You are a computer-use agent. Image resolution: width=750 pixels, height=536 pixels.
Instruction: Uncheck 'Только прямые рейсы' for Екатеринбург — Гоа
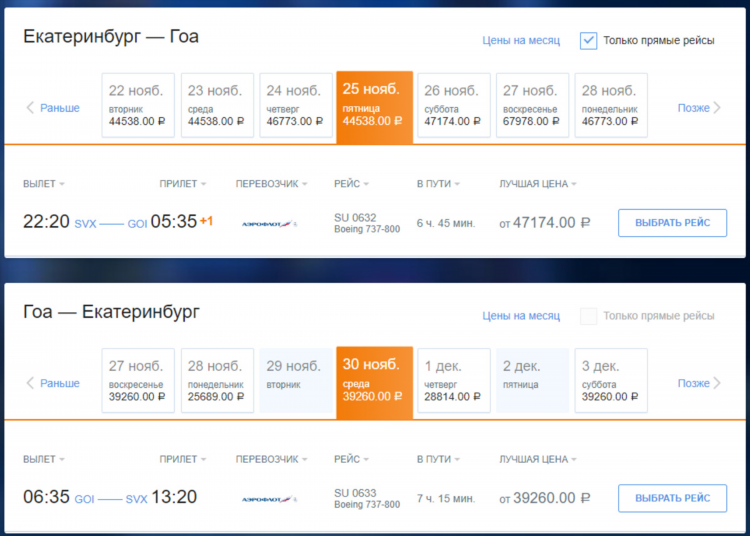pyautogui.click(x=589, y=41)
